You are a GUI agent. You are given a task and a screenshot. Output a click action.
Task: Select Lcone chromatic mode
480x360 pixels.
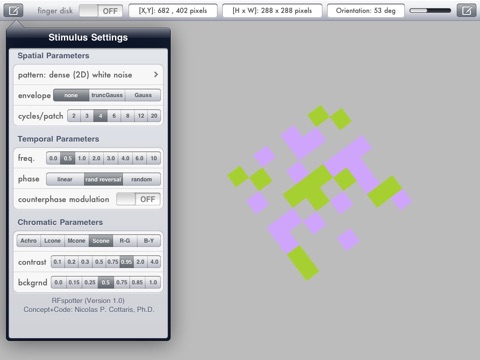click(x=53, y=241)
